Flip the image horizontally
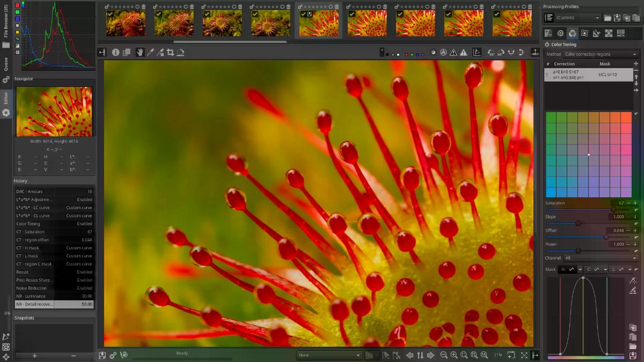The width and height of the screenshot is (644, 362). (511, 52)
